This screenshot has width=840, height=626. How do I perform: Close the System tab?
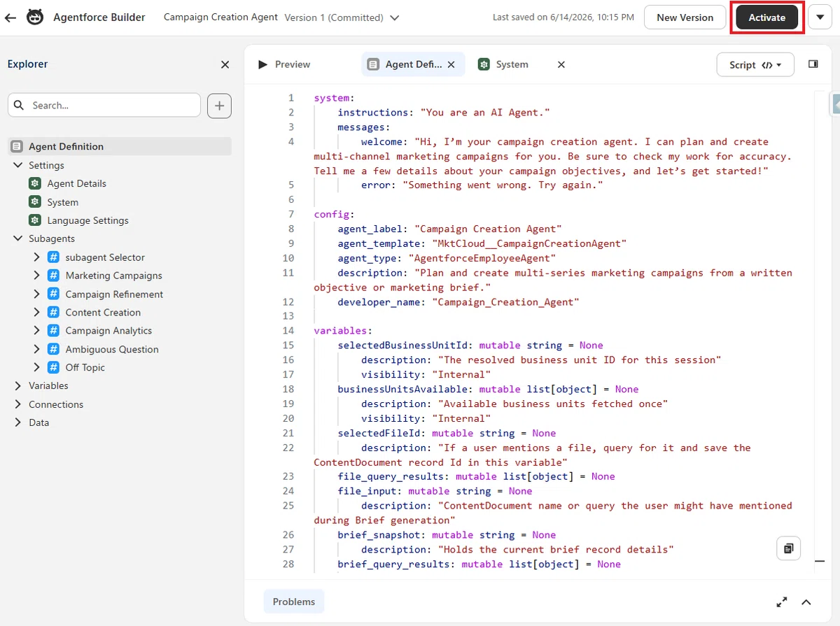[x=561, y=64]
